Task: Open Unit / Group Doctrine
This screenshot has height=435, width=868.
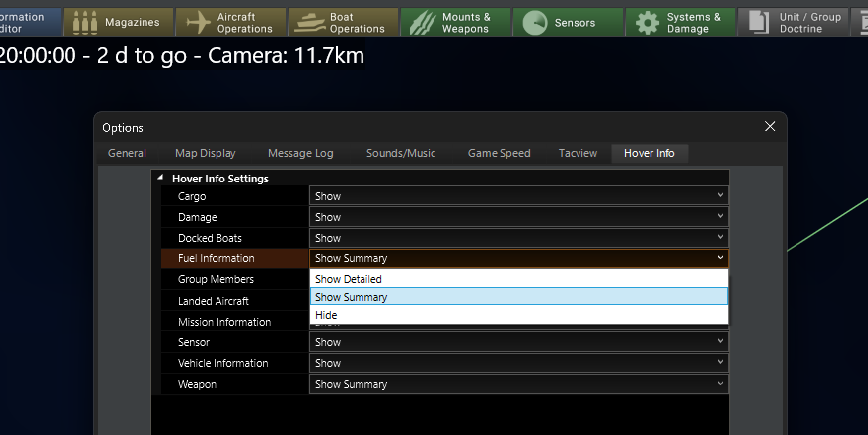Action: (x=793, y=22)
